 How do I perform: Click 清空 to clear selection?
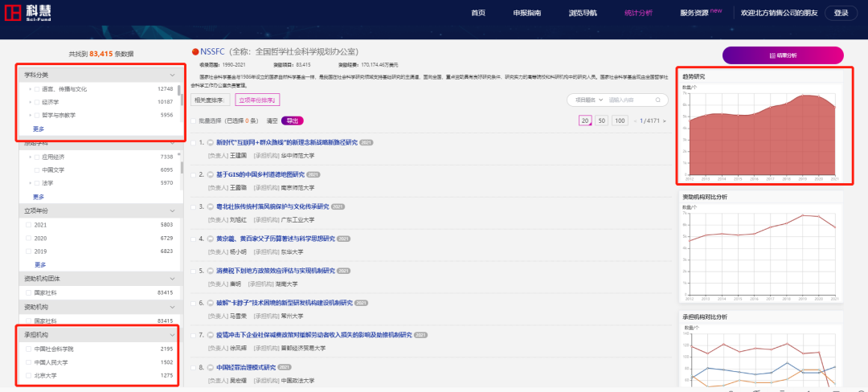pyautogui.click(x=272, y=120)
